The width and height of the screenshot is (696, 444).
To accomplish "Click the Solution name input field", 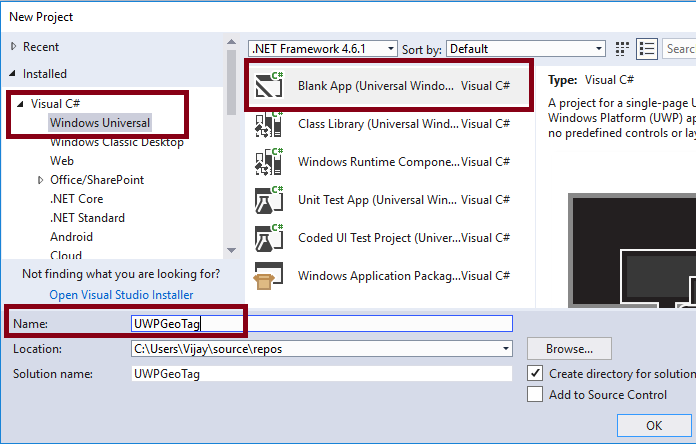I will tap(322, 373).
